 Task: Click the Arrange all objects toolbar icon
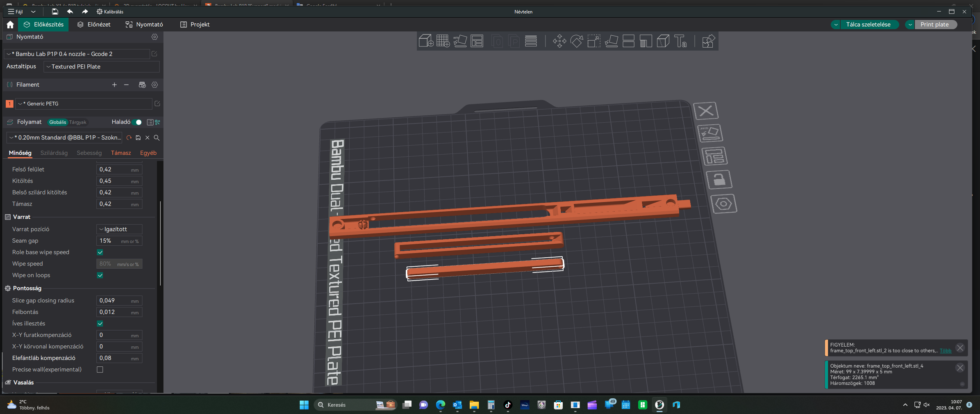477,41
